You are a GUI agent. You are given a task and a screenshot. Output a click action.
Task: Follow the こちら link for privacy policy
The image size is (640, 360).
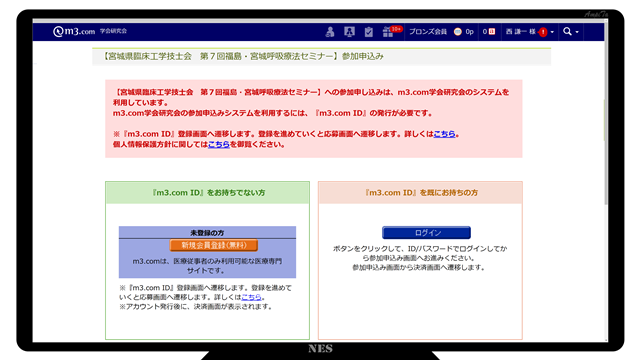click(x=219, y=144)
